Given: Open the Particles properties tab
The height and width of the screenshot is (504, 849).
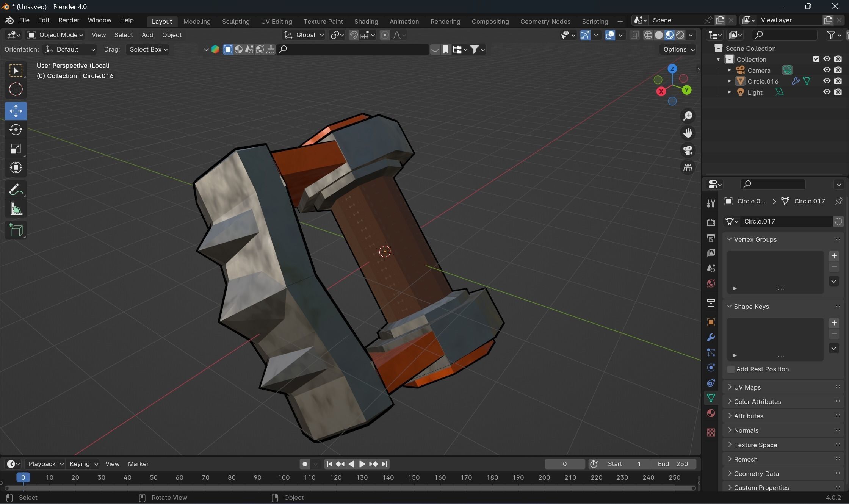Looking at the screenshot, I should click(x=711, y=352).
